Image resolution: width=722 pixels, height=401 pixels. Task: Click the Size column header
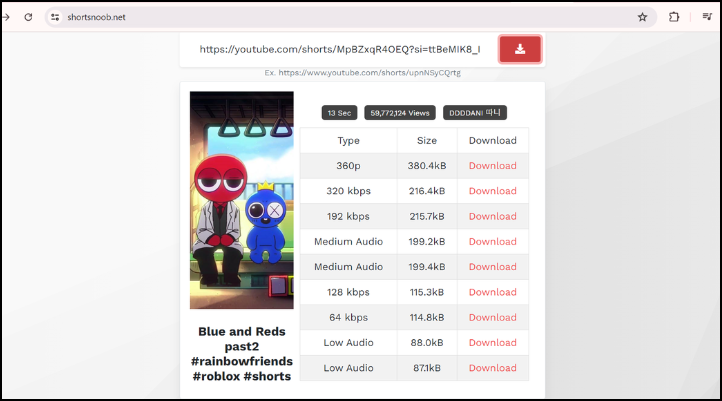pyautogui.click(x=427, y=140)
